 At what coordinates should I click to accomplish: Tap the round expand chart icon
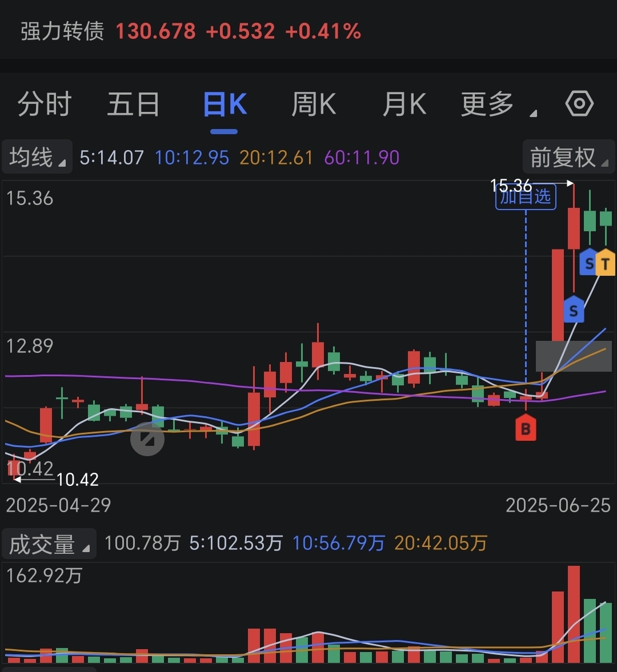[147, 439]
